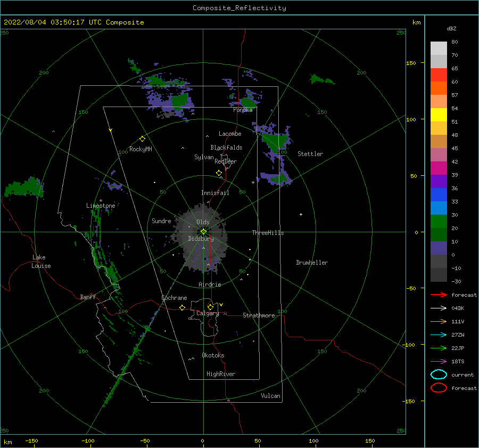
Task: Click the yellow diamond marker below RedDeer
Action: [x=219, y=173]
